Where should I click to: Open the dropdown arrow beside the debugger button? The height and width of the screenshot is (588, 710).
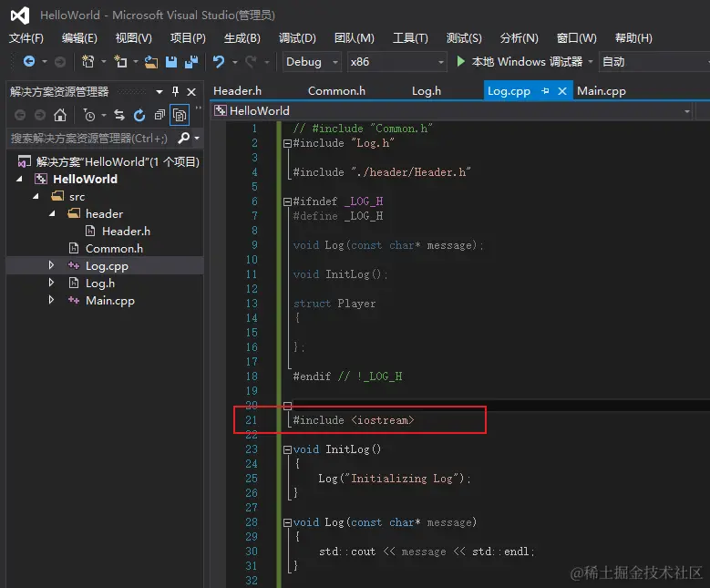tap(590, 62)
